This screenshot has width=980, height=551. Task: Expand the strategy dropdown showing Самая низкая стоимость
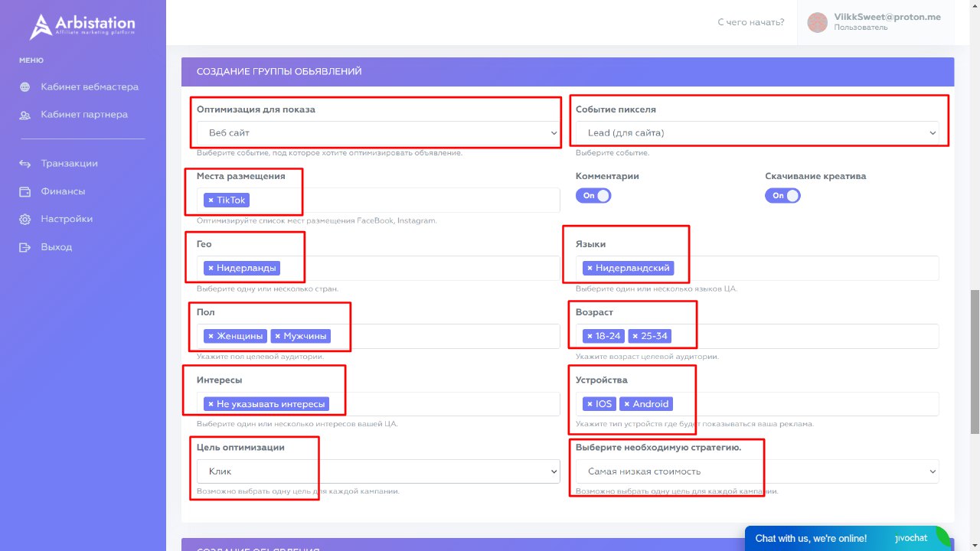757,471
